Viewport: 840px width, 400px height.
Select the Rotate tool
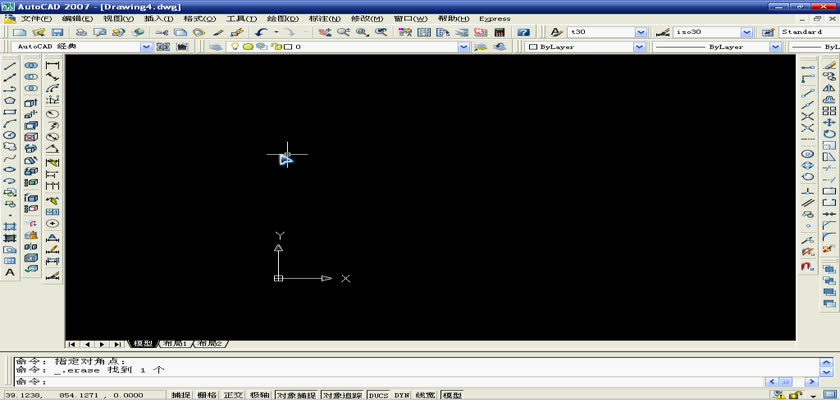click(x=829, y=134)
